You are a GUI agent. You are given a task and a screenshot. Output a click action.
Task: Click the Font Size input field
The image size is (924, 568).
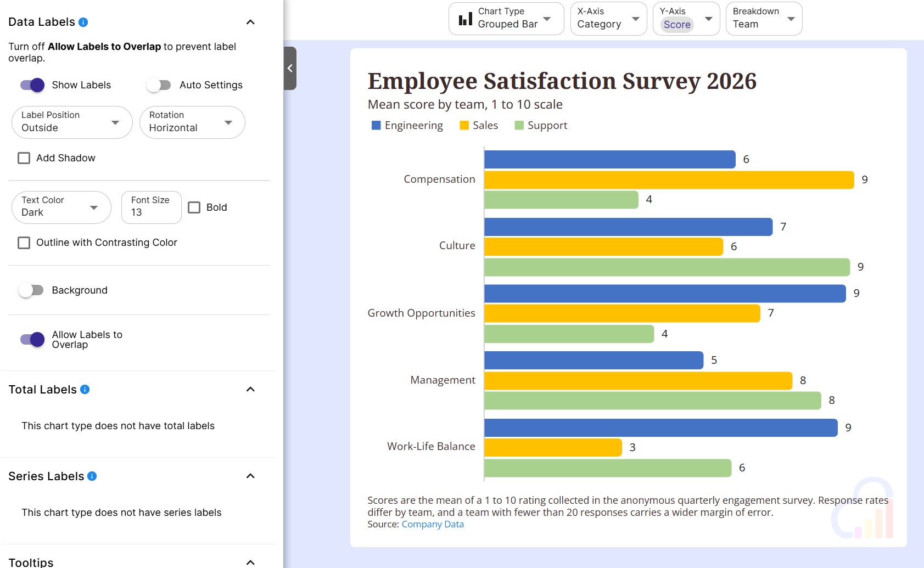[x=152, y=207]
